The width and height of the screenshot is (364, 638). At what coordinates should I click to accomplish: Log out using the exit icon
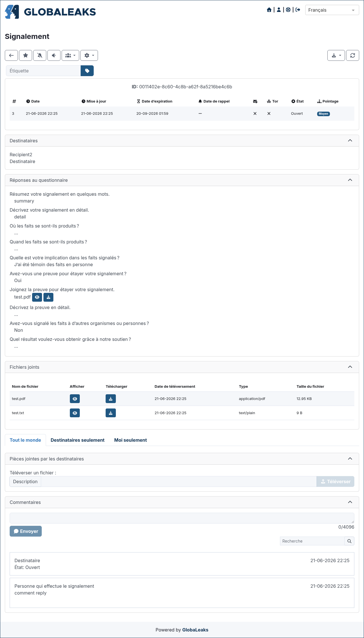click(298, 10)
